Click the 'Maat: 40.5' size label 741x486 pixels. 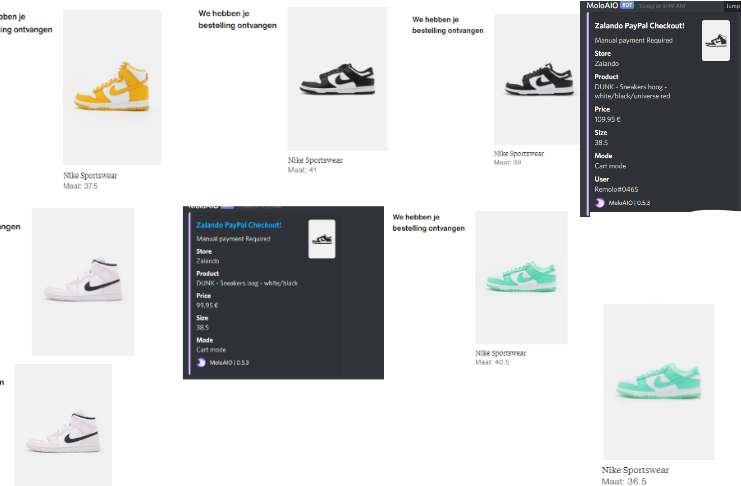pos(492,362)
